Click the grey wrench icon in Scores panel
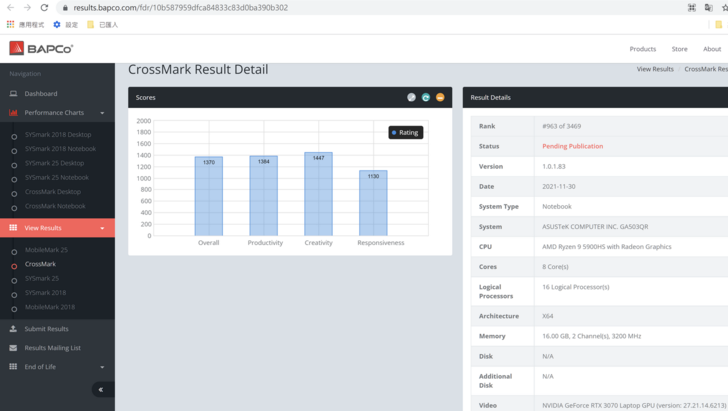The width and height of the screenshot is (728, 411). point(411,97)
